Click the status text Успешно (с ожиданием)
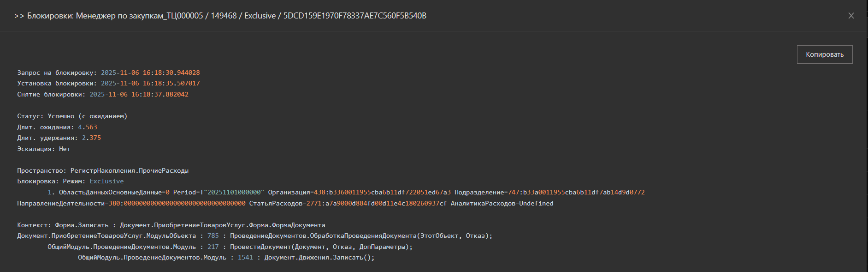This screenshot has height=272, width=868. pyautogui.click(x=87, y=116)
